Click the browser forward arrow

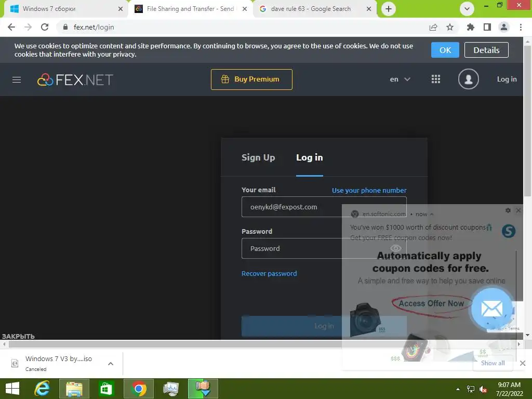(28, 27)
